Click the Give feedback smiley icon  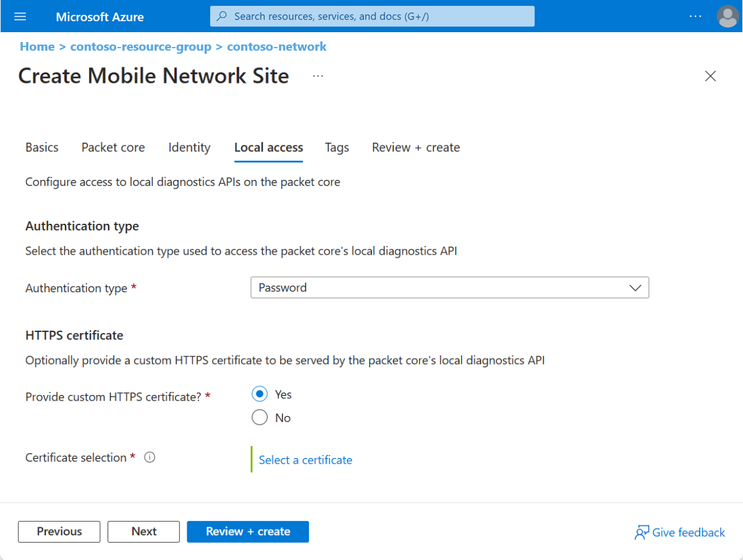pyautogui.click(x=642, y=532)
